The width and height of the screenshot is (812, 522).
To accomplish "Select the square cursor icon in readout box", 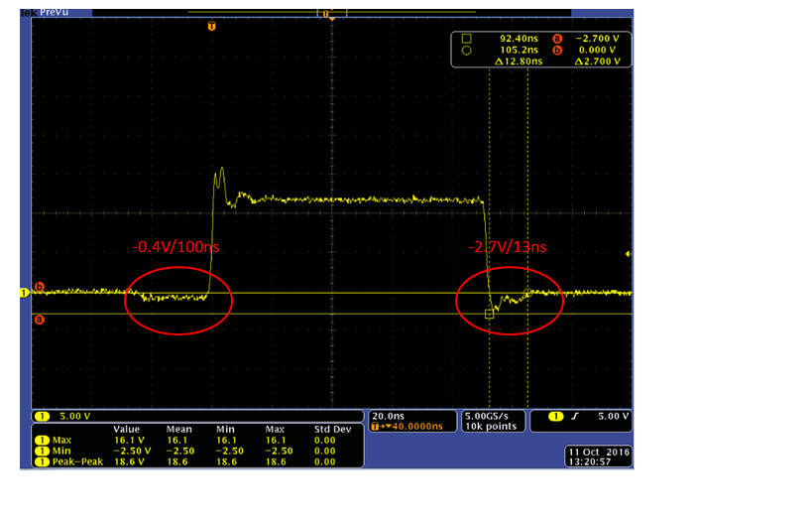I will pyautogui.click(x=467, y=39).
